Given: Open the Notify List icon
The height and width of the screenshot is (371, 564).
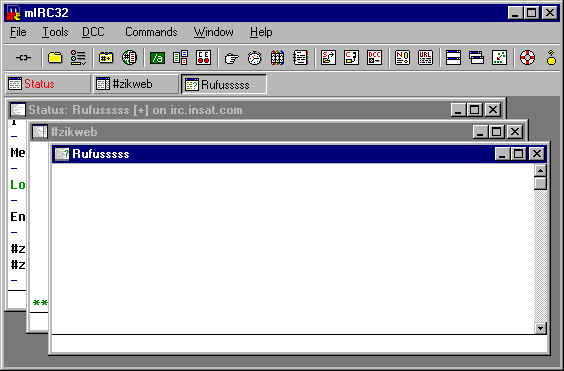Looking at the screenshot, I should coord(402,58).
